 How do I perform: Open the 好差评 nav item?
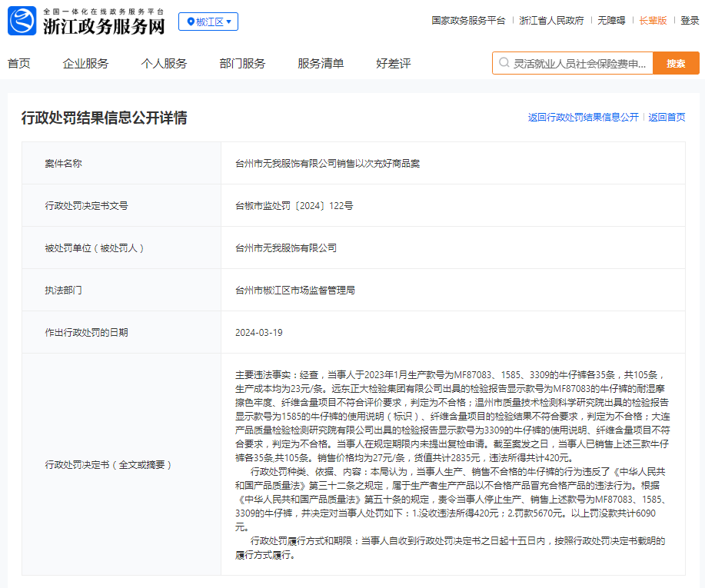[394, 63]
